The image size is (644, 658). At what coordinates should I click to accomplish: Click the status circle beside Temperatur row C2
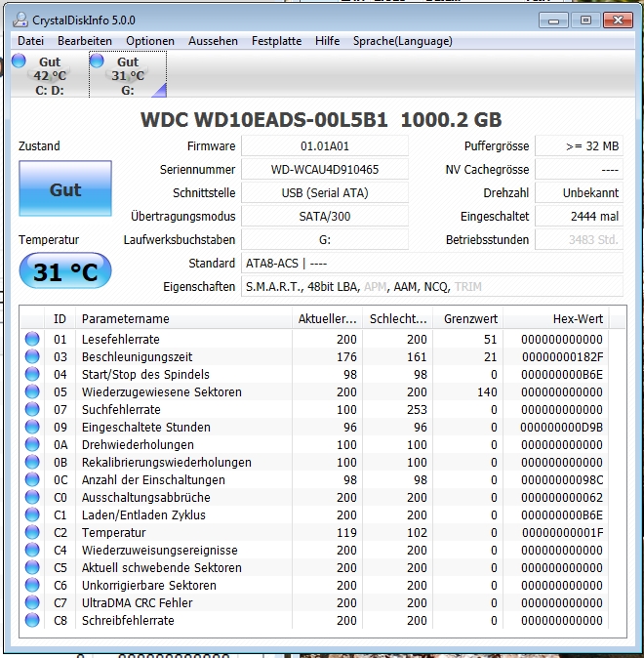click(32, 532)
